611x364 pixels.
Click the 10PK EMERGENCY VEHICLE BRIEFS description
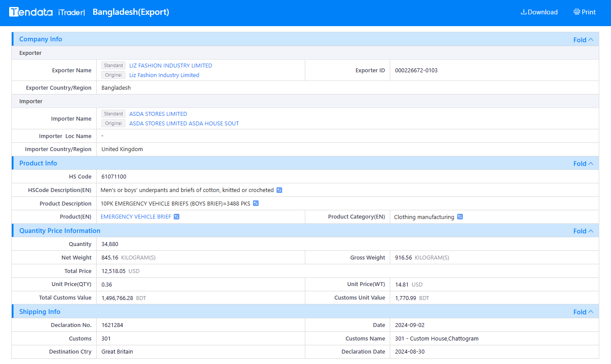[x=176, y=204]
